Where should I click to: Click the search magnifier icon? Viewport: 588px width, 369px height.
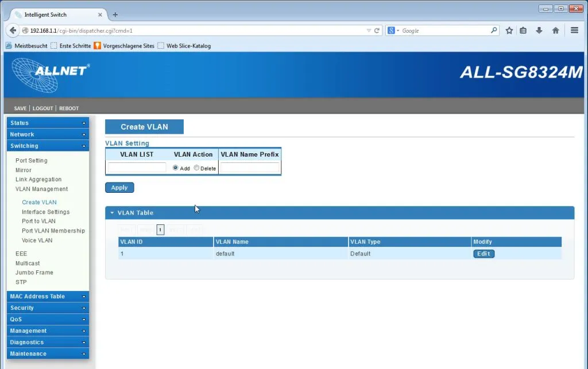click(494, 30)
